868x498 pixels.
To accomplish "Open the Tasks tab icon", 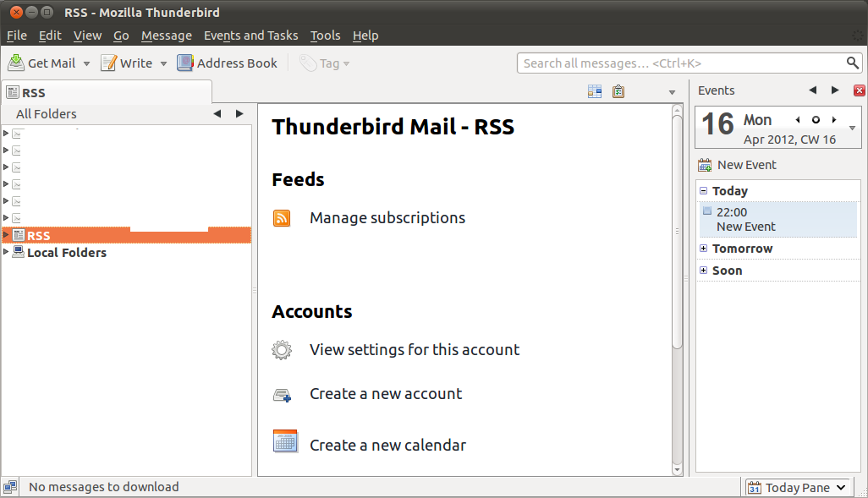I will (618, 91).
